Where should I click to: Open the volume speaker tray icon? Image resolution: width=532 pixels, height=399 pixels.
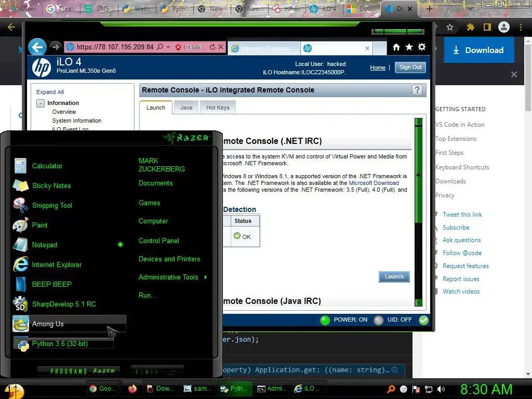click(441, 389)
